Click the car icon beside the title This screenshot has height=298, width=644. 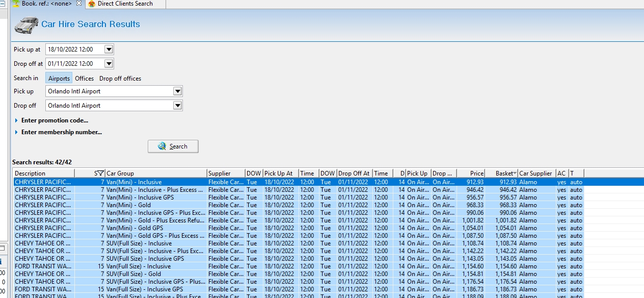click(26, 24)
